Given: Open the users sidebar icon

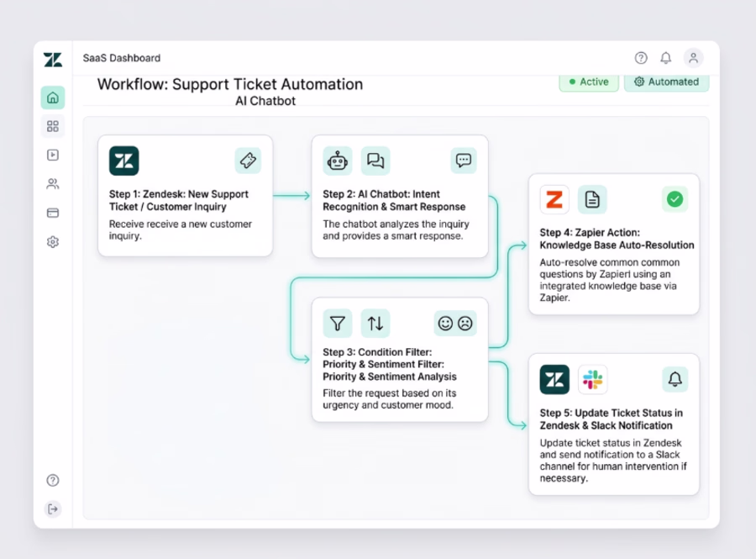Looking at the screenshot, I should coord(53,184).
